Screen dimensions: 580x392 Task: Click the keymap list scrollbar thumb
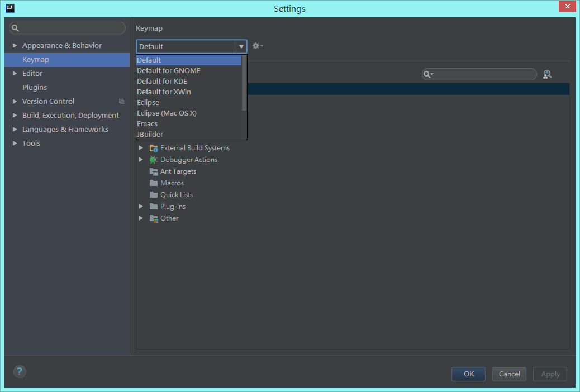[244, 83]
